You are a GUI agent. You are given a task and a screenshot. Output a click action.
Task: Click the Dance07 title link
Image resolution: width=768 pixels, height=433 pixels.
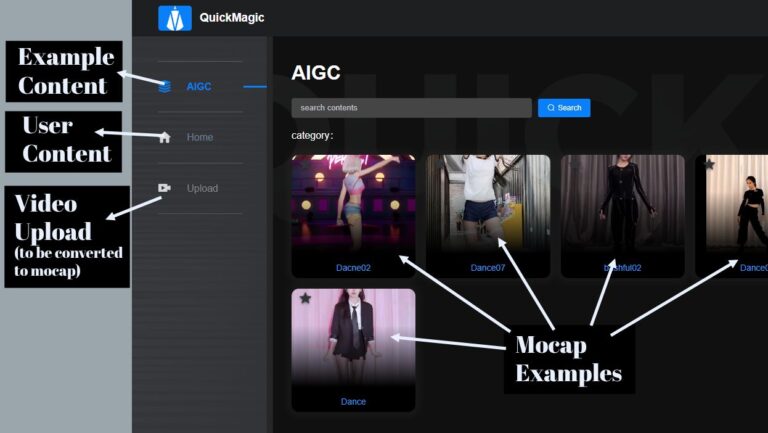coord(488,268)
